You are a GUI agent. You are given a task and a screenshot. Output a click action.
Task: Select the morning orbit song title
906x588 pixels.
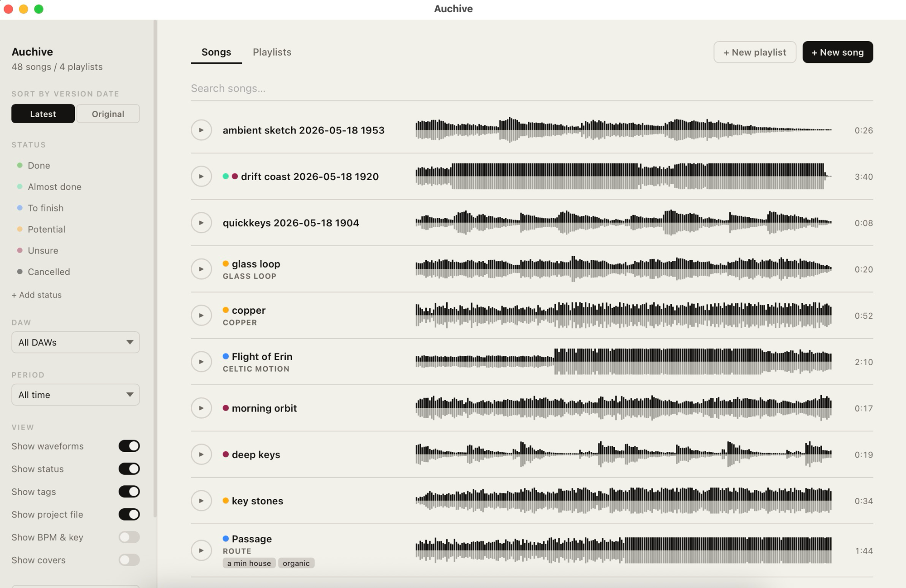tap(264, 408)
